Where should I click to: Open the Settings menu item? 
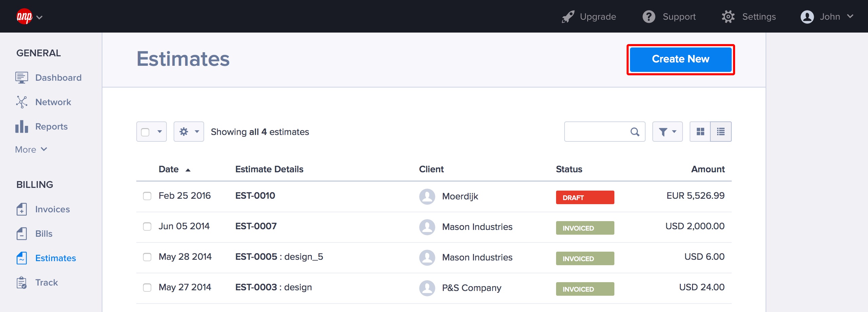[x=749, y=17]
